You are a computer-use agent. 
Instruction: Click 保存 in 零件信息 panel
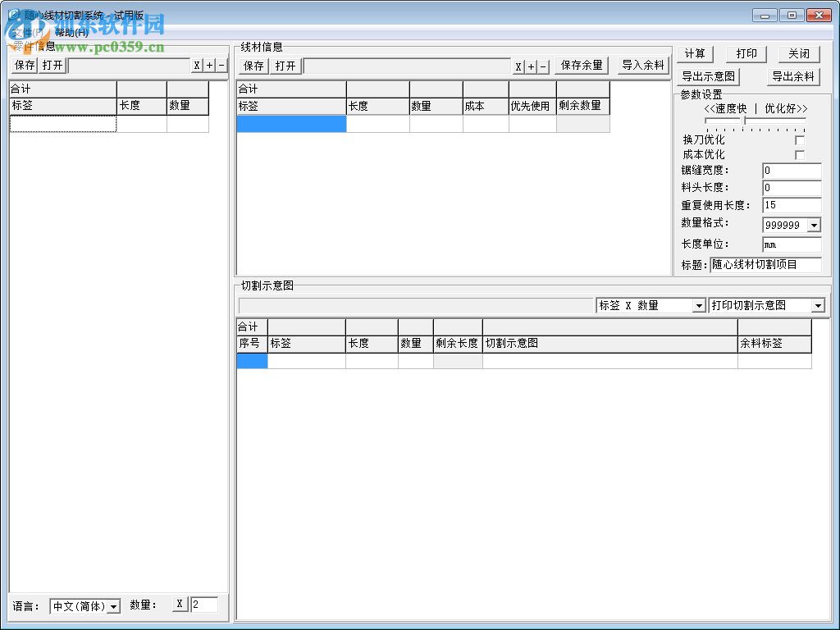25,66
